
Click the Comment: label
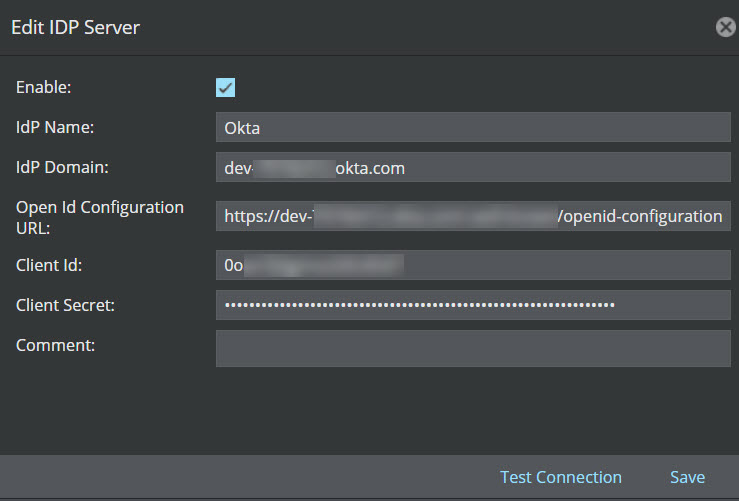(x=56, y=345)
